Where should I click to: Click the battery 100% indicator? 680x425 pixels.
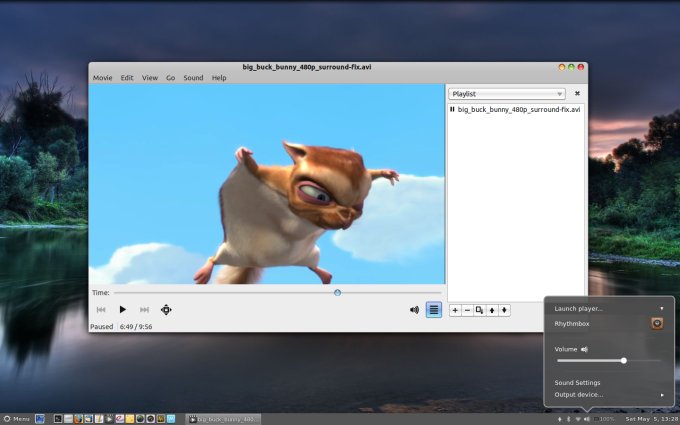(604, 419)
